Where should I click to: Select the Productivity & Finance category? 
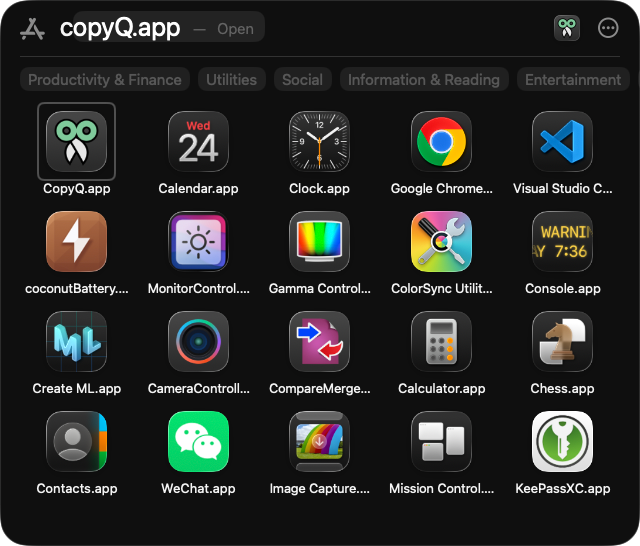(105, 79)
